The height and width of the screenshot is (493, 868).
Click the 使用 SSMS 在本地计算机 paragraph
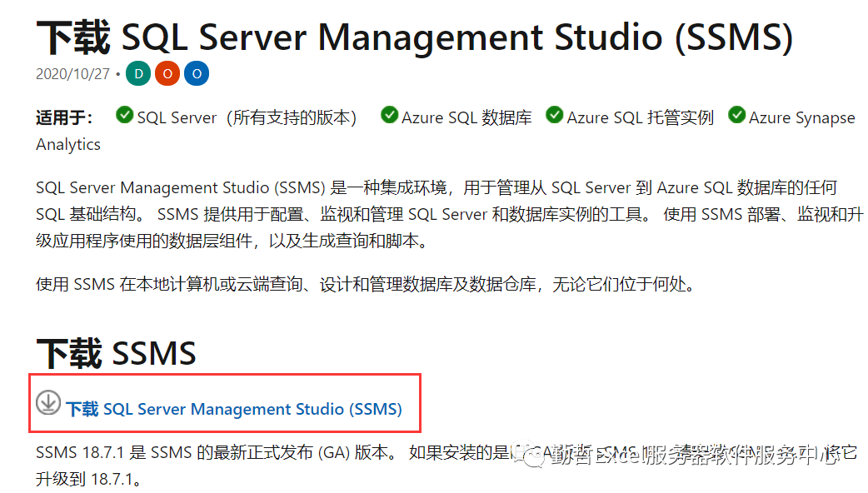pyautogui.click(x=365, y=284)
